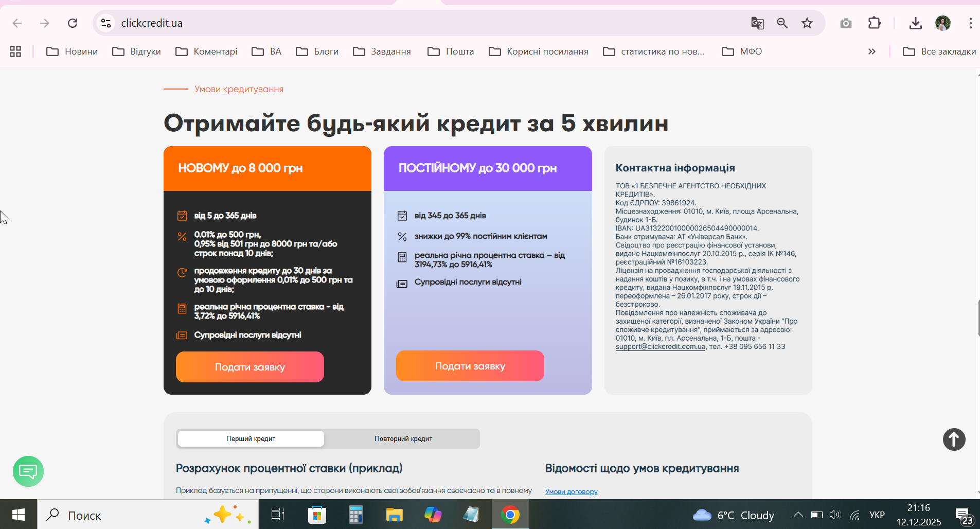Click the scroll-to-top arrow button
Screen dimensions: 980x529
[x=954, y=439]
